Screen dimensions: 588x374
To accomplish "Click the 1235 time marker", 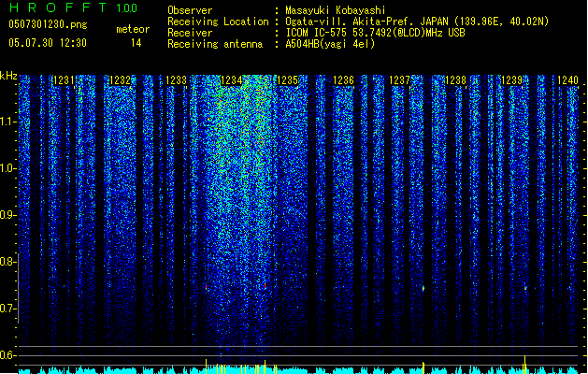I will coord(288,80).
